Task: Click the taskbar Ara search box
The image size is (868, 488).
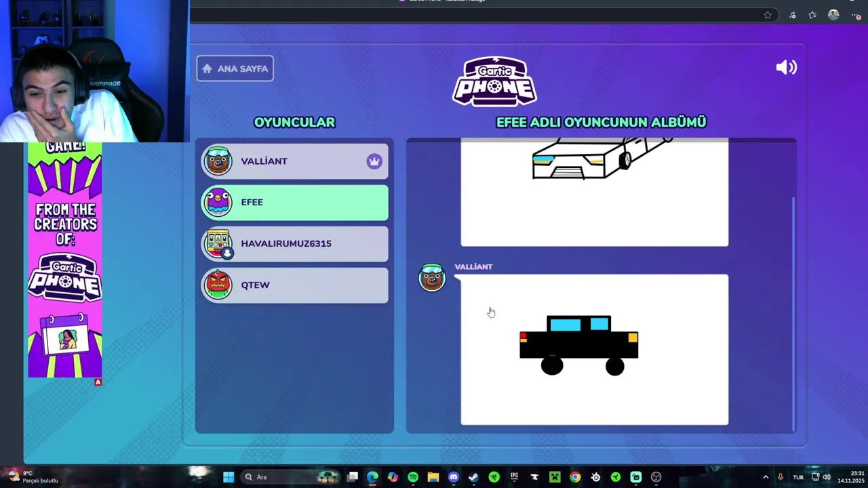Action: (292, 477)
